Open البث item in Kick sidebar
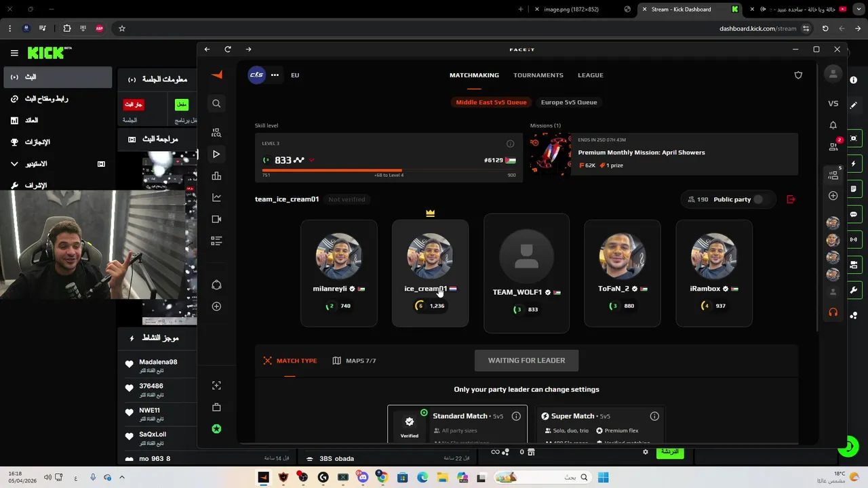 pos(57,77)
